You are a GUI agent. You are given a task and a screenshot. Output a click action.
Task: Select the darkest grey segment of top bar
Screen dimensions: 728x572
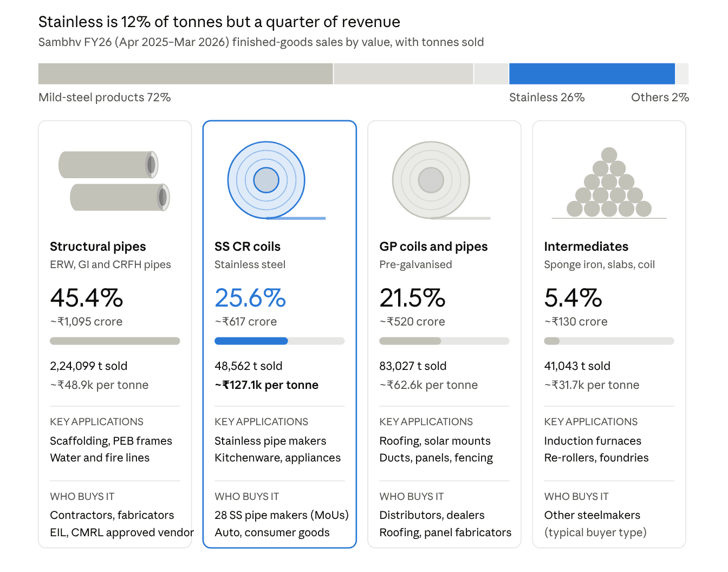(x=185, y=74)
